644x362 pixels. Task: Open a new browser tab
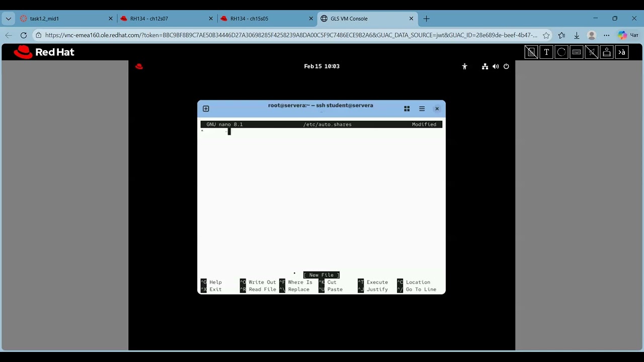[427, 19]
